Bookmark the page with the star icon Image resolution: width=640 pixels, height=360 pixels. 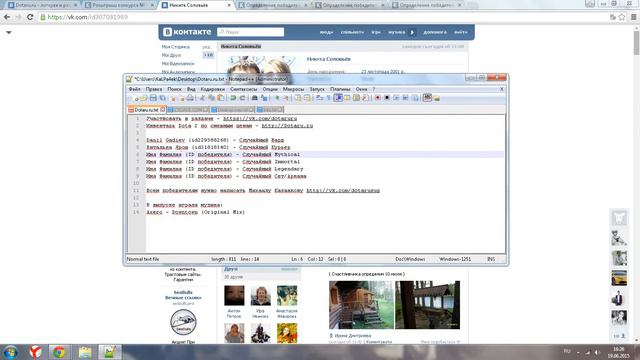pyautogui.click(x=622, y=17)
